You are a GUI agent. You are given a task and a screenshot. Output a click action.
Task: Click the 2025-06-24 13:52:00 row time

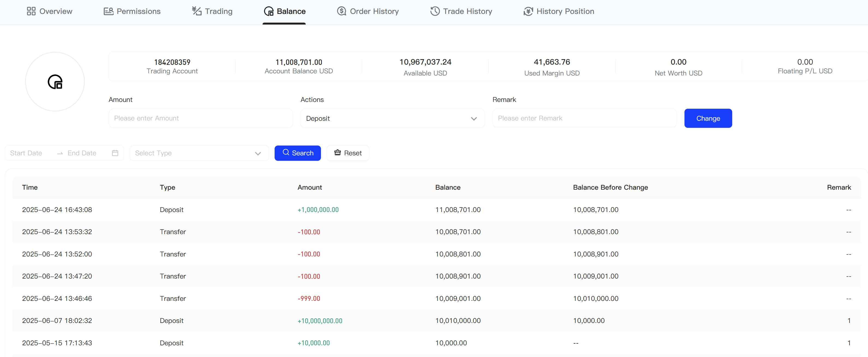click(x=57, y=254)
